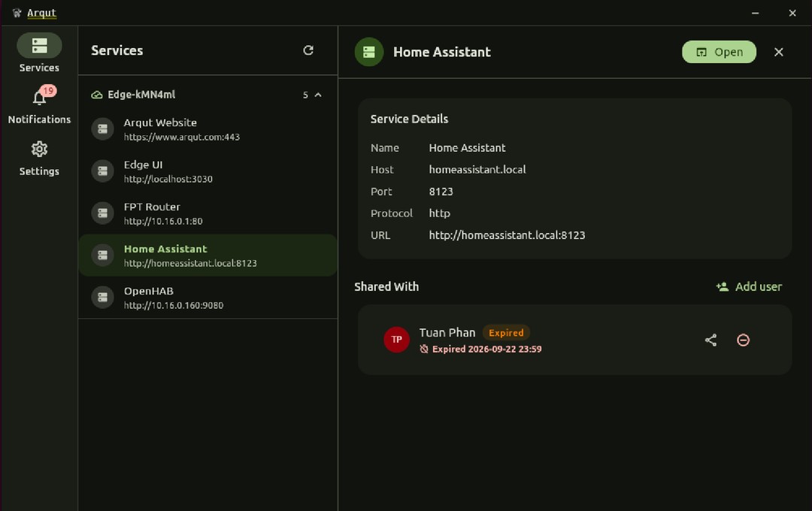Select the Arqut Website service
The image size is (812, 511).
coord(208,129)
